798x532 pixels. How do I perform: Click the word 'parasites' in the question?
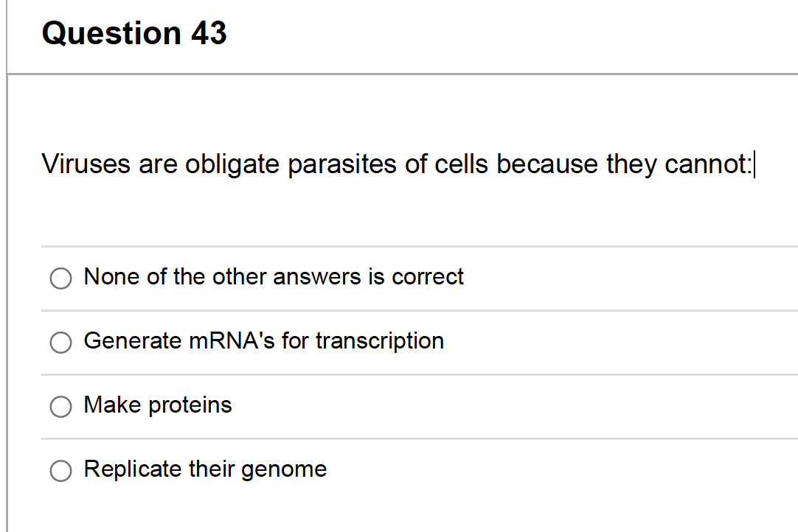coord(342,164)
